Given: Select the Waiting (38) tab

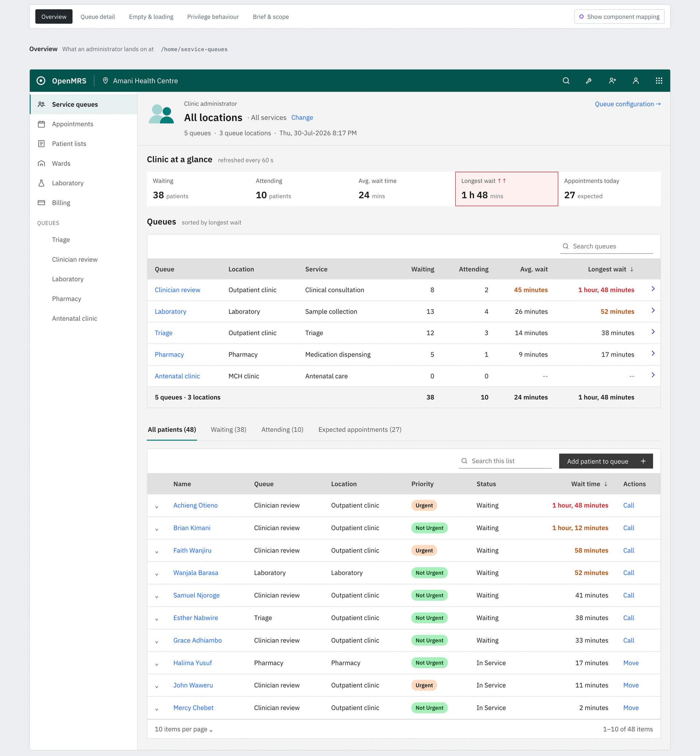Looking at the screenshot, I should 228,429.
